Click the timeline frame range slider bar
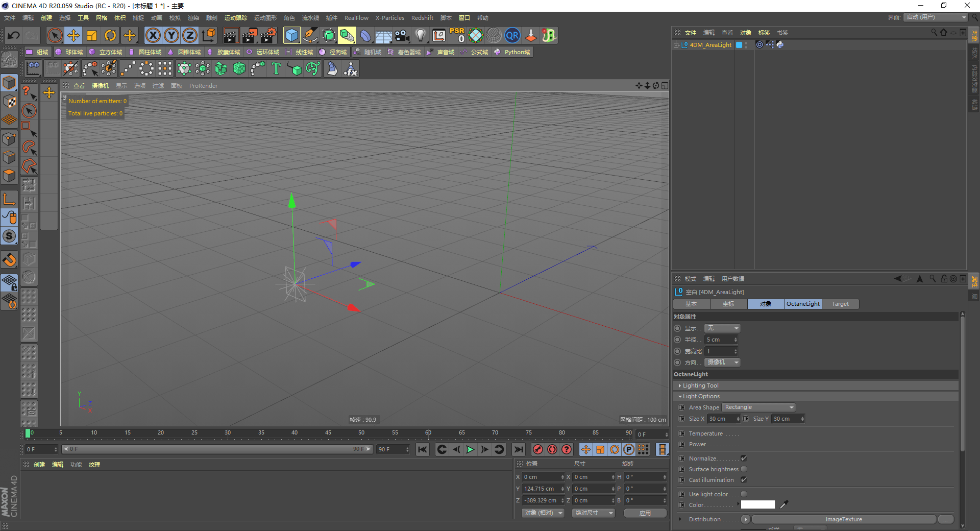The height and width of the screenshot is (531, 980). [217, 449]
